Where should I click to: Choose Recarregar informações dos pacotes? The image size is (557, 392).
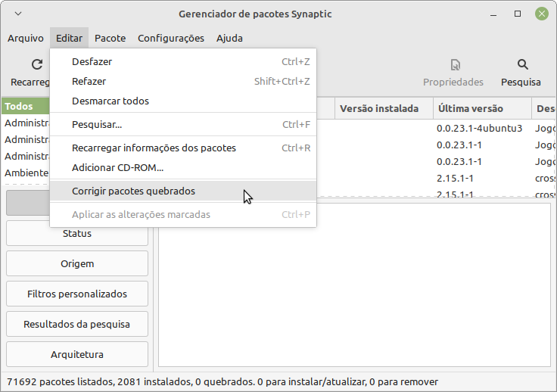pos(183,148)
